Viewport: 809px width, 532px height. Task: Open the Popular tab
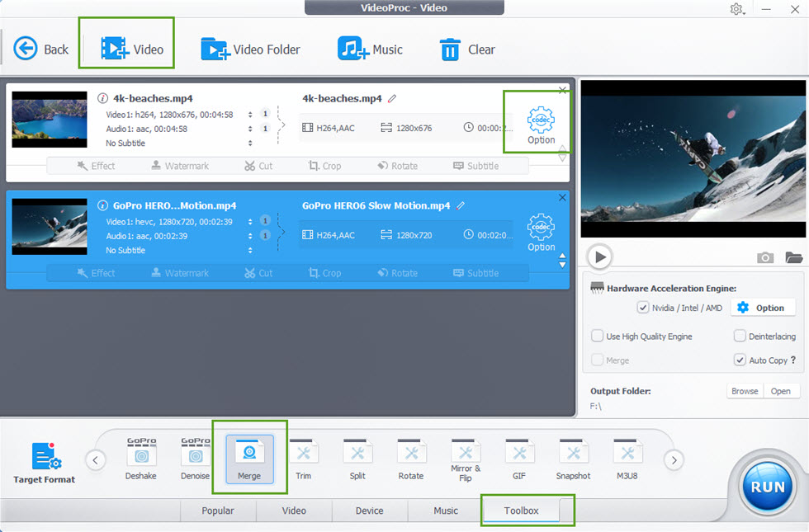pos(218,511)
